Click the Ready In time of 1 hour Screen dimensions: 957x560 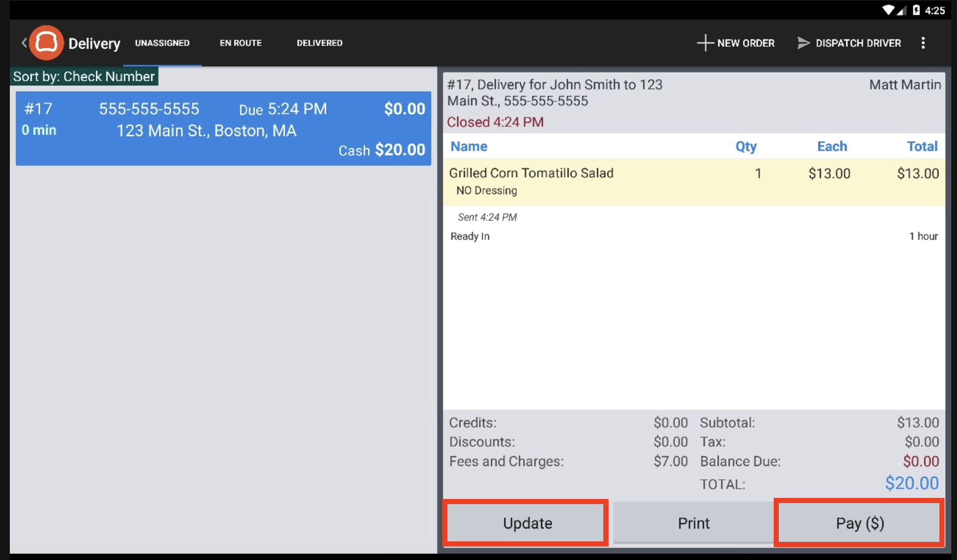pyautogui.click(x=923, y=236)
